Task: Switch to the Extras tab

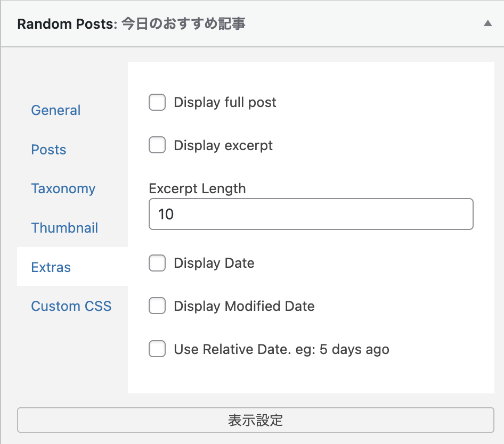Action: click(51, 267)
